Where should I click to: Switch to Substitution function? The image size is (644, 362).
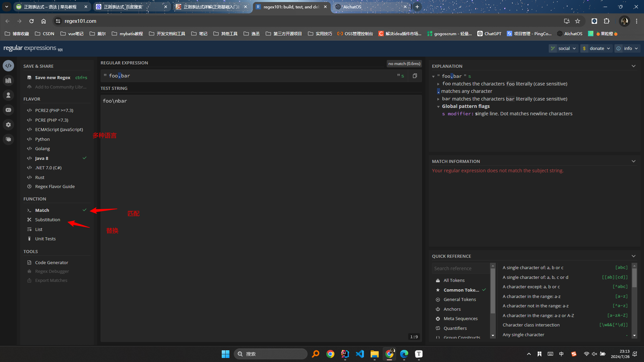point(48,220)
